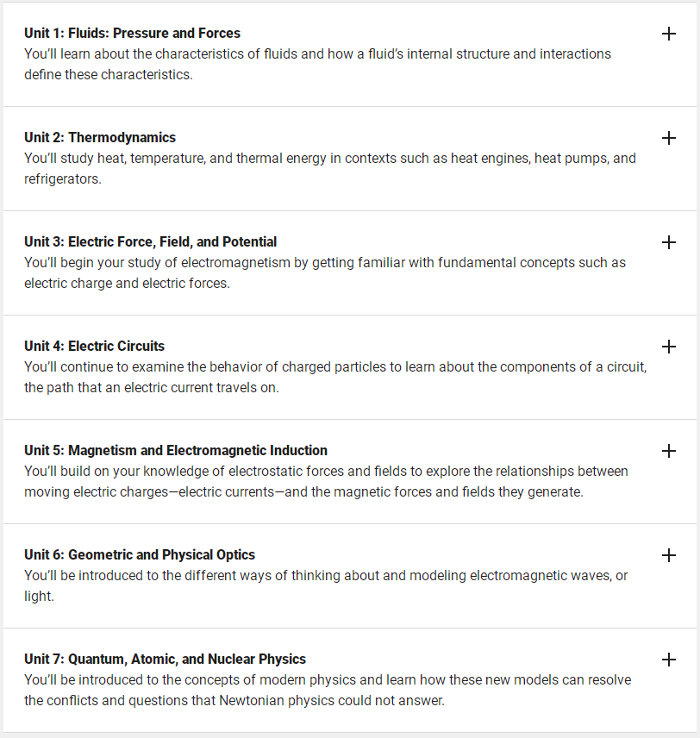This screenshot has height=738, width=700.
Task: Click the Newtonian physics description paragraph
Action: tap(328, 690)
